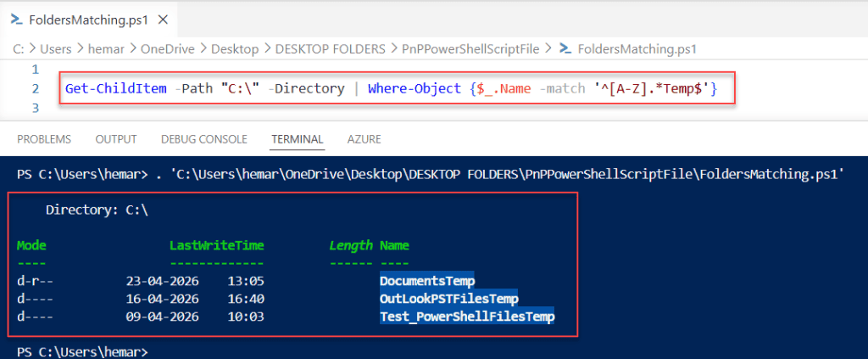868x359 pixels.
Task: Click 'Where-Object' in code line
Action: click(x=414, y=88)
